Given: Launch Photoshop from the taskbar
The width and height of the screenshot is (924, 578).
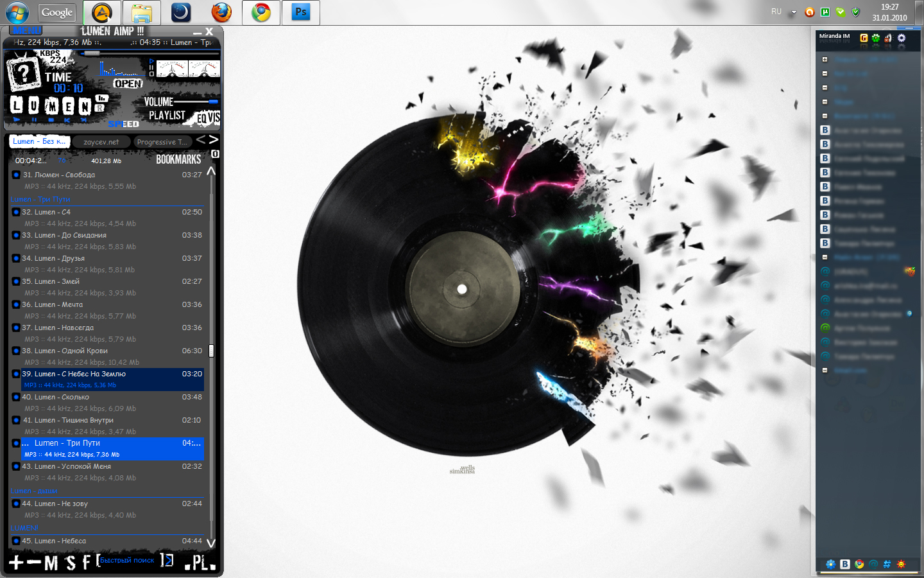Looking at the screenshot, I should [x=300, y=12].
